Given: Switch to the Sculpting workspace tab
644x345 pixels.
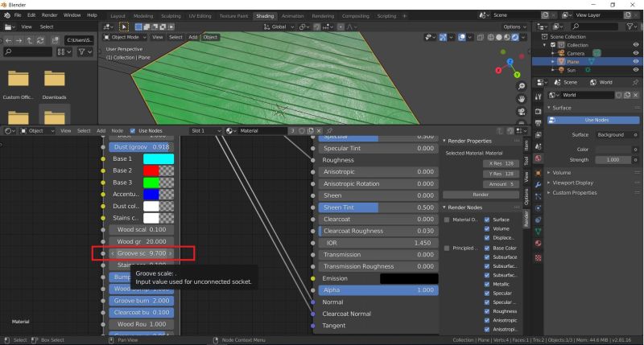Looking at the screenshot, I should [171, 16].
